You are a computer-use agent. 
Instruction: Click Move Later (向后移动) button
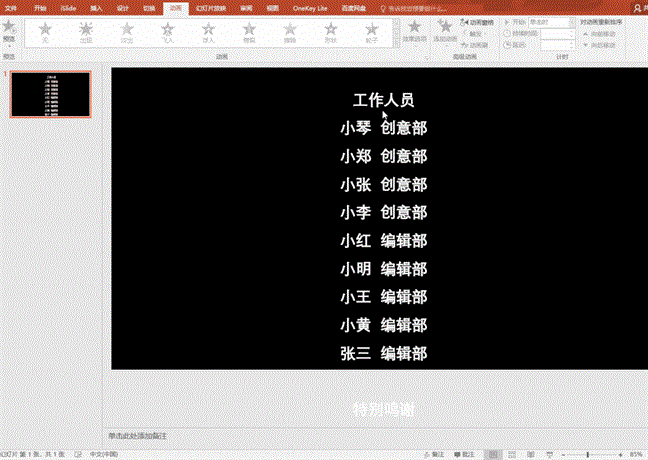tap(605, 45)
